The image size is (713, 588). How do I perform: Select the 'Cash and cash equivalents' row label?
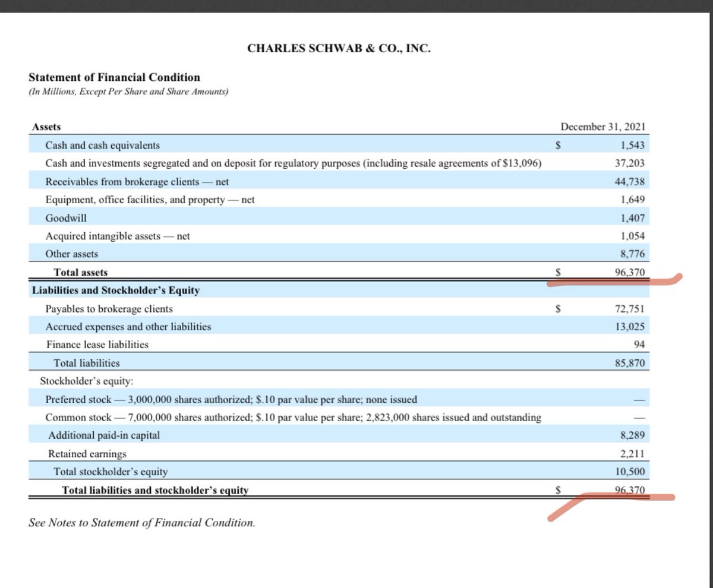point(102,145)
